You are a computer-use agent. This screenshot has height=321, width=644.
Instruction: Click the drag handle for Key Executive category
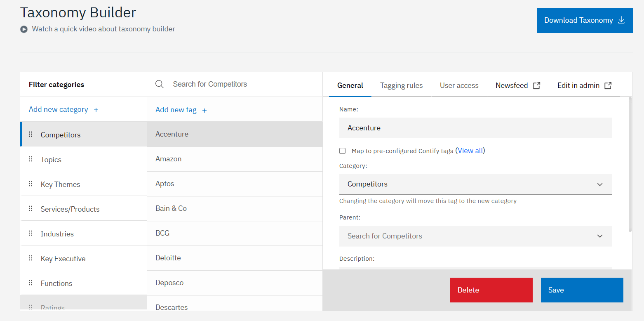(31, 258)
